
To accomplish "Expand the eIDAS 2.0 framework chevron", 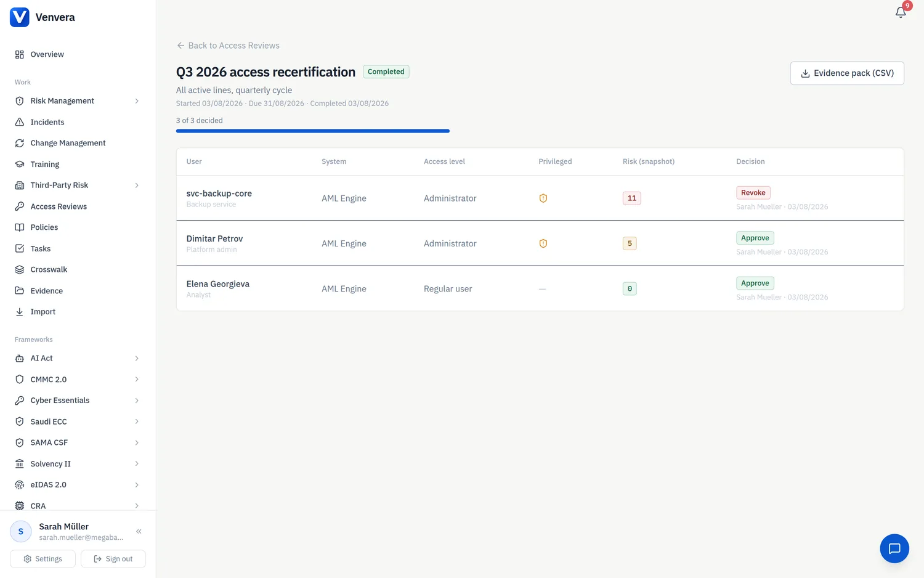I will pyautogui.click(x=137, y=485).
